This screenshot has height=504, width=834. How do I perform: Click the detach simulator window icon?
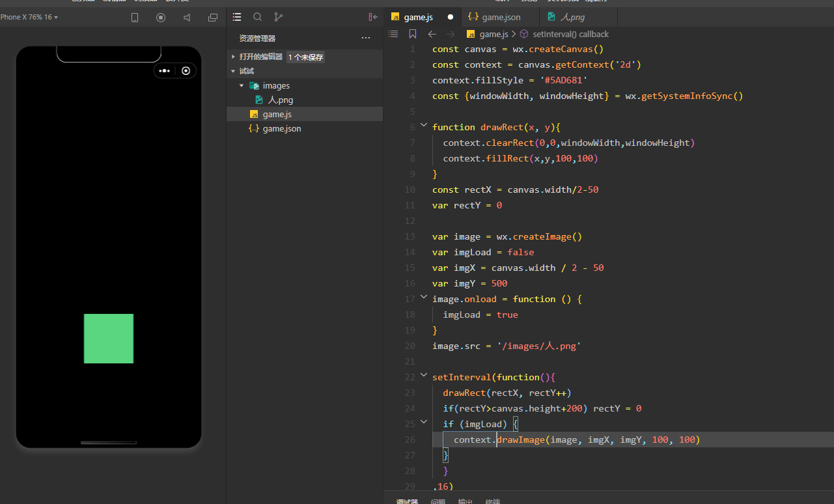[x=213, y=18]
